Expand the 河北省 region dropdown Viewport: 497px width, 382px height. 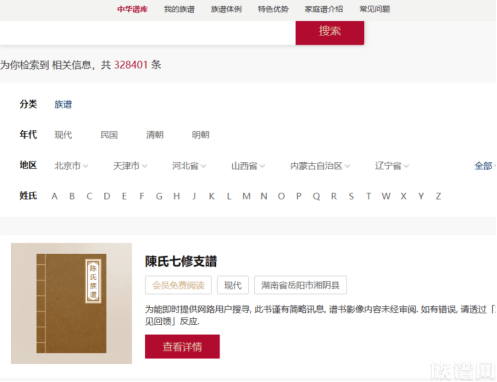click(189, 166)
